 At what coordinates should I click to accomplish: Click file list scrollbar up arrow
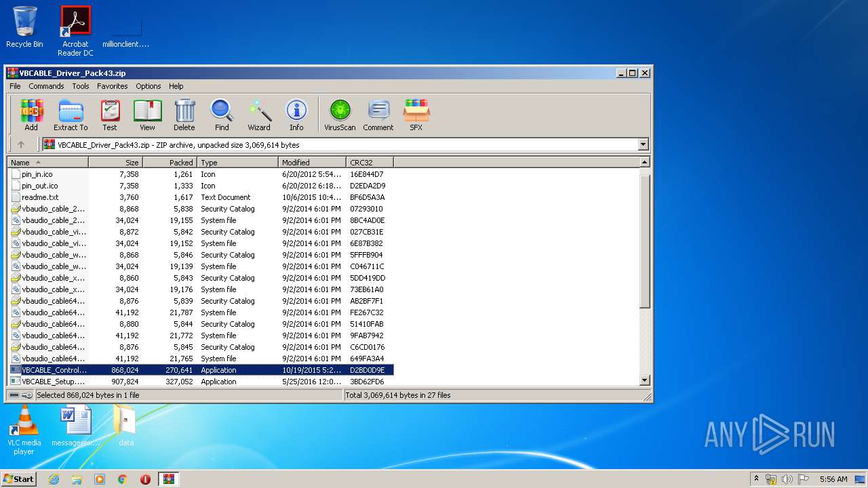point(645,162)
